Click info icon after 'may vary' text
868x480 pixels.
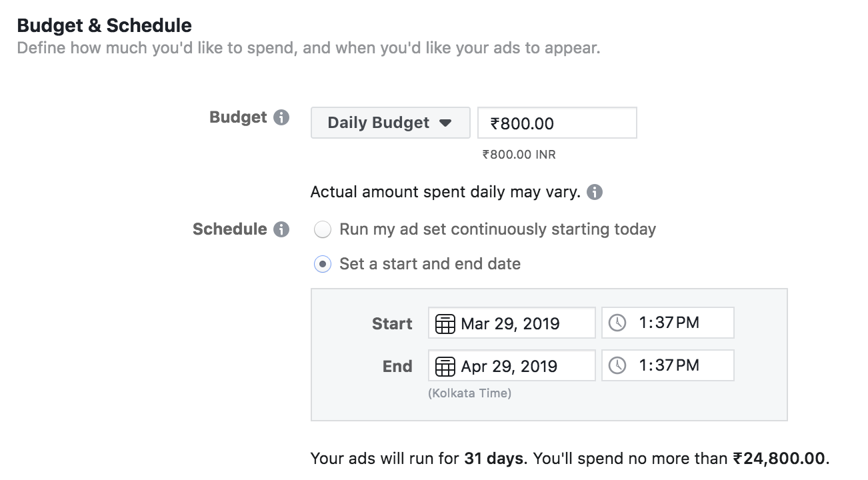click(595, 193)
